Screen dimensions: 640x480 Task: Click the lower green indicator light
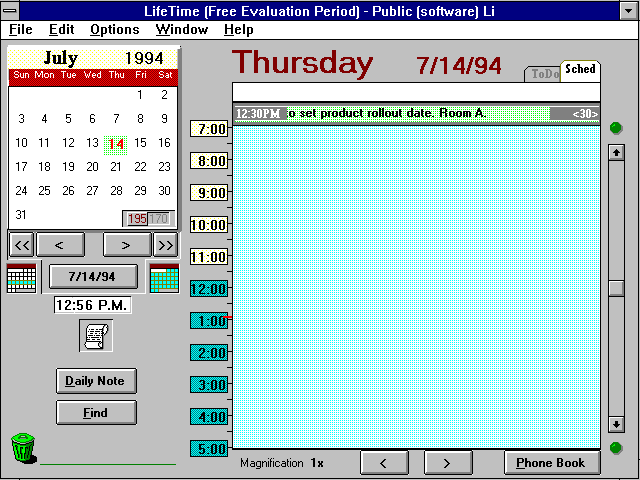(616, 448)
